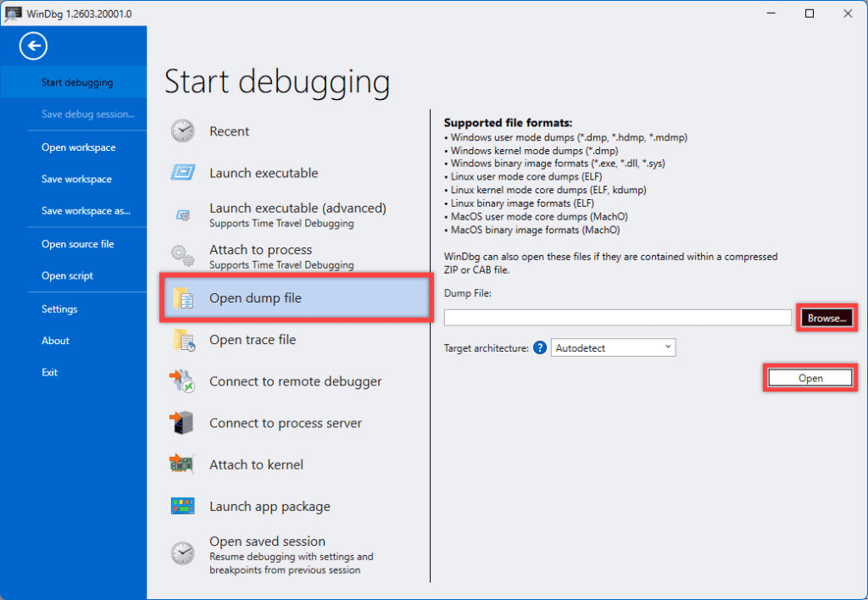868x600 pixels.
Task: Click the Target architecture help question icon
Action: (540, 347)
